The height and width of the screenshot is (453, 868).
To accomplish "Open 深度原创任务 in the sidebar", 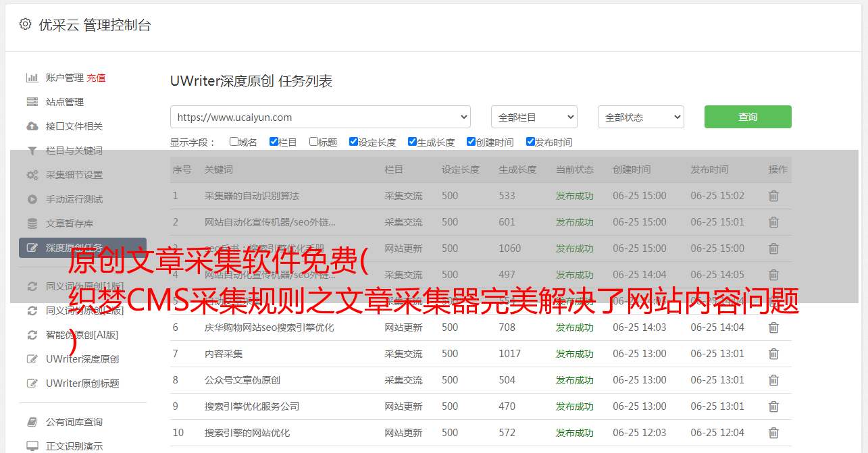I will coord(82,248).
